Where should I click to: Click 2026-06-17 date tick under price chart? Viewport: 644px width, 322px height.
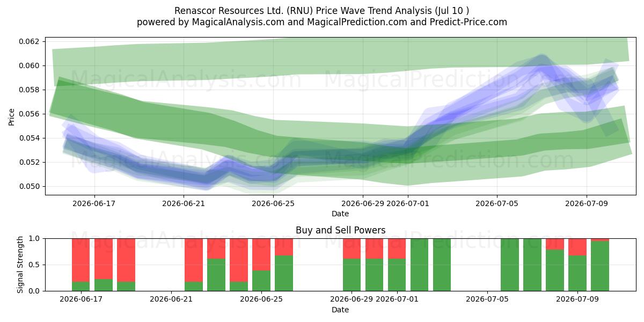(94, 203)
